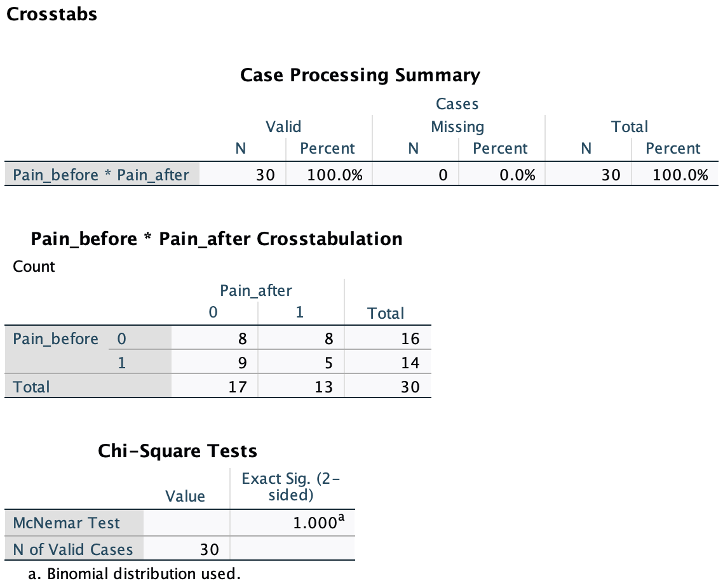The height and width of the screenshot is (588, 723).
Task: Select the Case Processing Summary title
Action: [x=360, y=75]
